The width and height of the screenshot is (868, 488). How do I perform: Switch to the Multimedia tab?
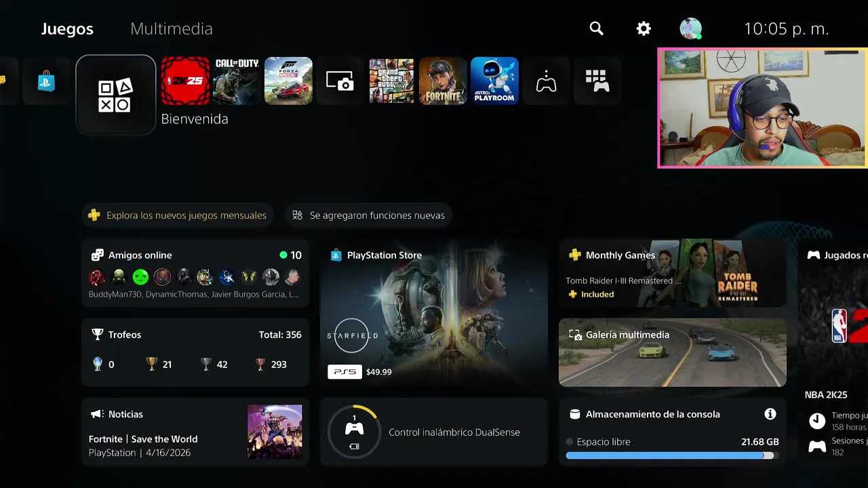click(x=172, y=29)
